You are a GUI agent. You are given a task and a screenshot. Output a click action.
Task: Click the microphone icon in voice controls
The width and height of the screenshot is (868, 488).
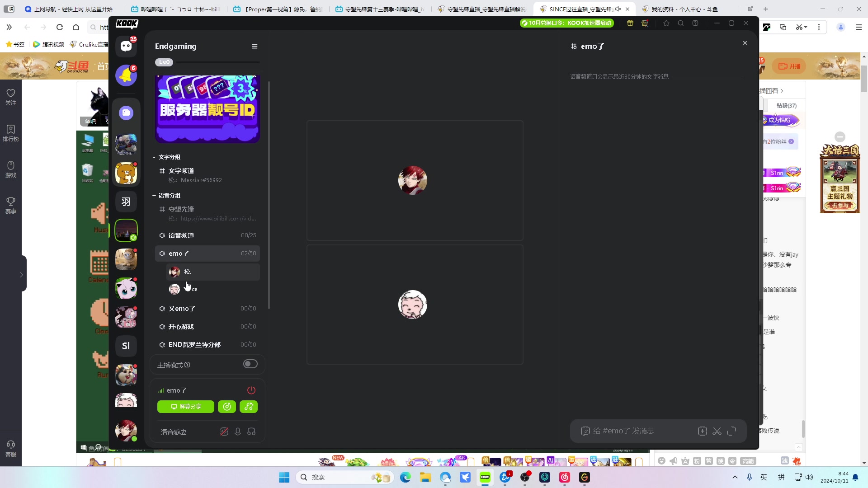pyautogui.click(x=237, y=432)
